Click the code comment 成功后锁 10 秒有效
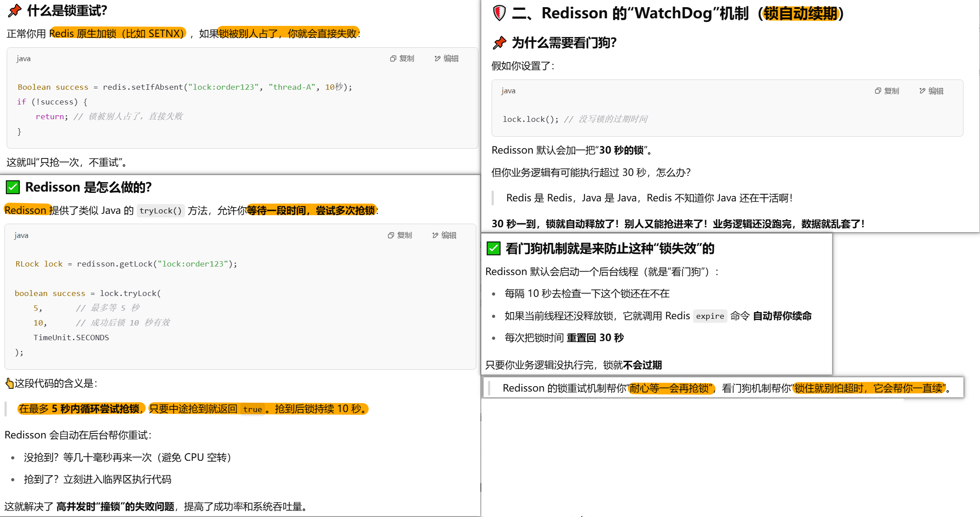This screenshot has width=980, height=517. click(123, 322)
